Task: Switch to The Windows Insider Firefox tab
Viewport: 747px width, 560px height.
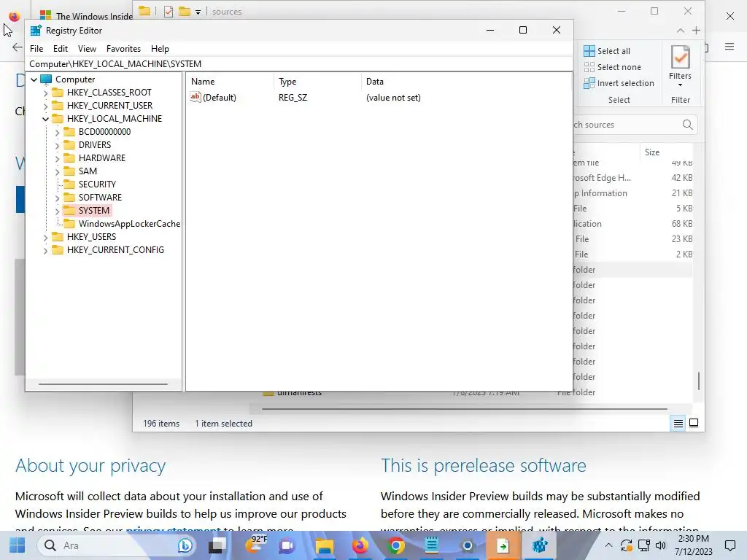Action: tap(85, 16)
